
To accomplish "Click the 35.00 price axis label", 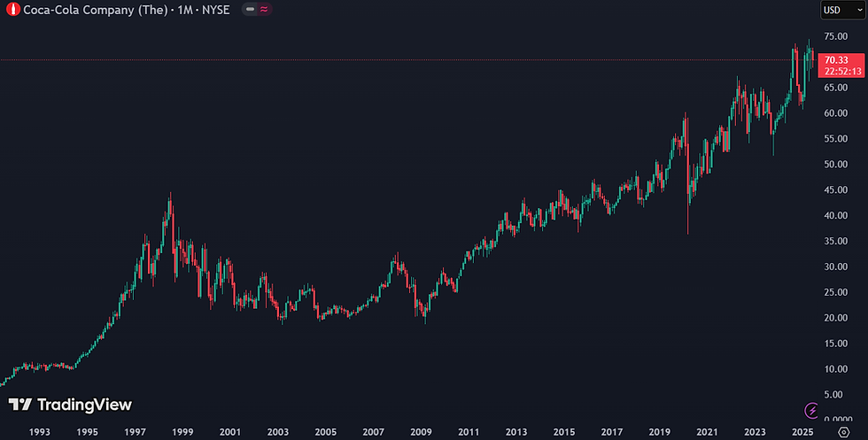I will tap(836, 242).
